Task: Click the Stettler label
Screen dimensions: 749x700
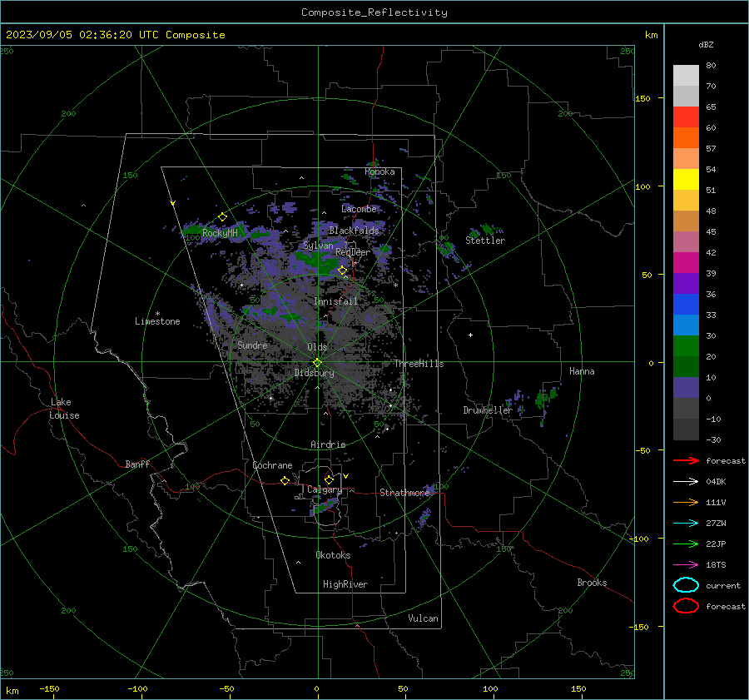Action: (x=485, y=241)
